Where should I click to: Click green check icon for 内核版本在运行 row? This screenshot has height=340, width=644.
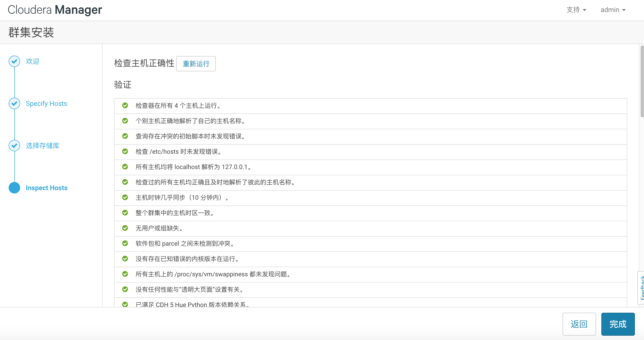pos(125,259)
